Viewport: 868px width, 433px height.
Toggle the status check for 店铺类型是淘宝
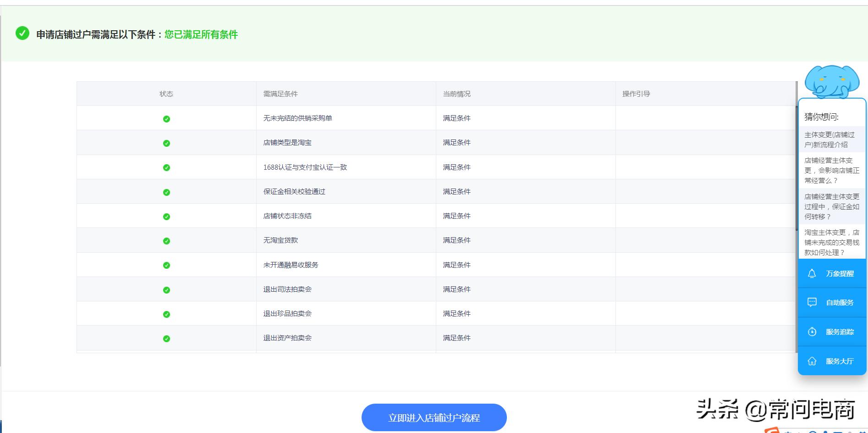pos(166,143)
